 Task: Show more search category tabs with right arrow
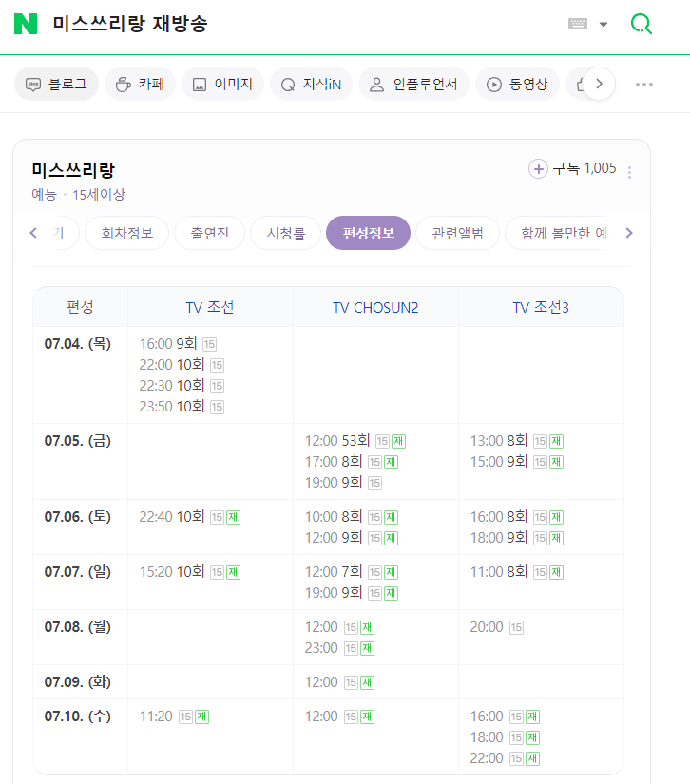click(x=599, y=84)
